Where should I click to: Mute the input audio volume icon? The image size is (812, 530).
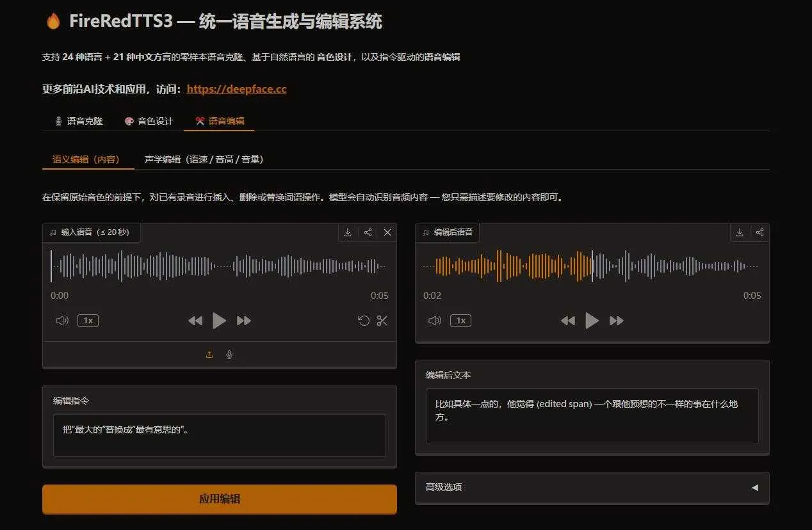tap(62, 321)
